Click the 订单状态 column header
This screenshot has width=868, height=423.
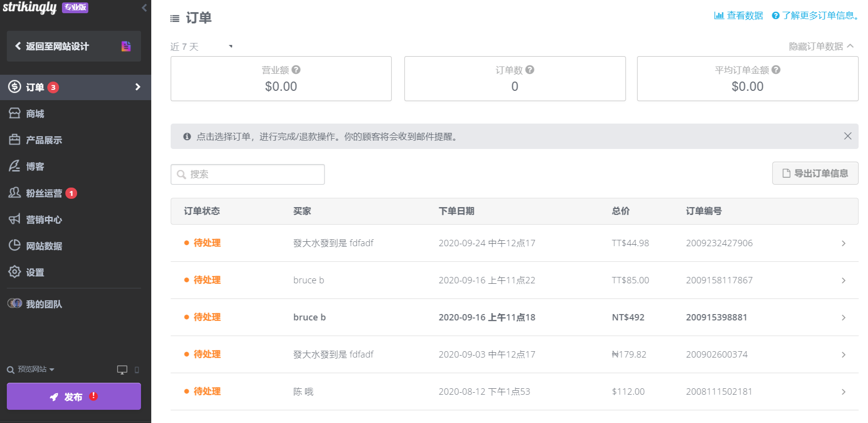pyautogui.click(x=202, y=211)
